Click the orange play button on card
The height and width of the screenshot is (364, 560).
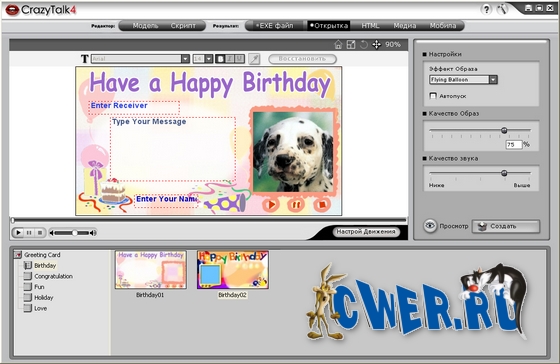click(271, 205)
